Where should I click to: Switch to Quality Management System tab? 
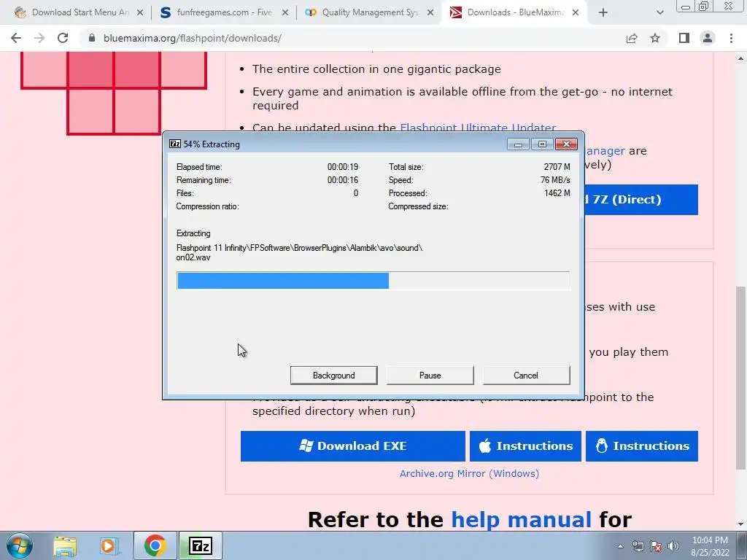369,12
